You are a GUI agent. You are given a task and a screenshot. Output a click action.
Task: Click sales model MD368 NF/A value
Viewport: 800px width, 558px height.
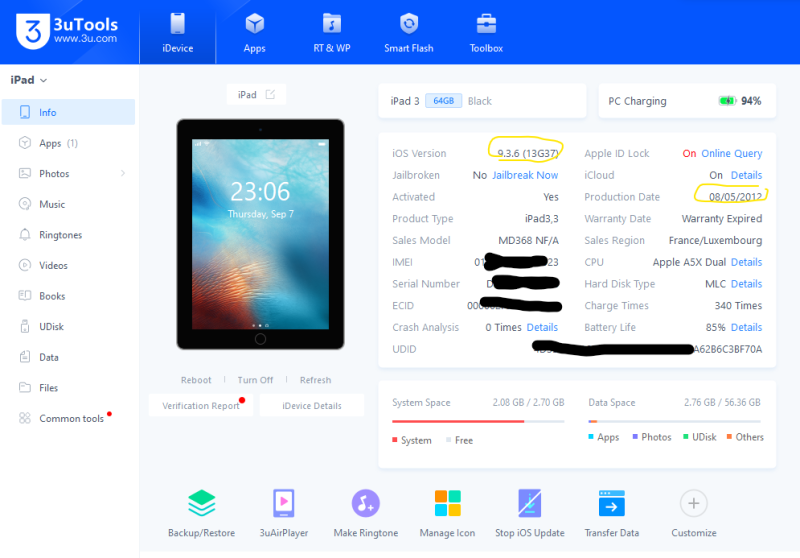click(x=529, y=240)
